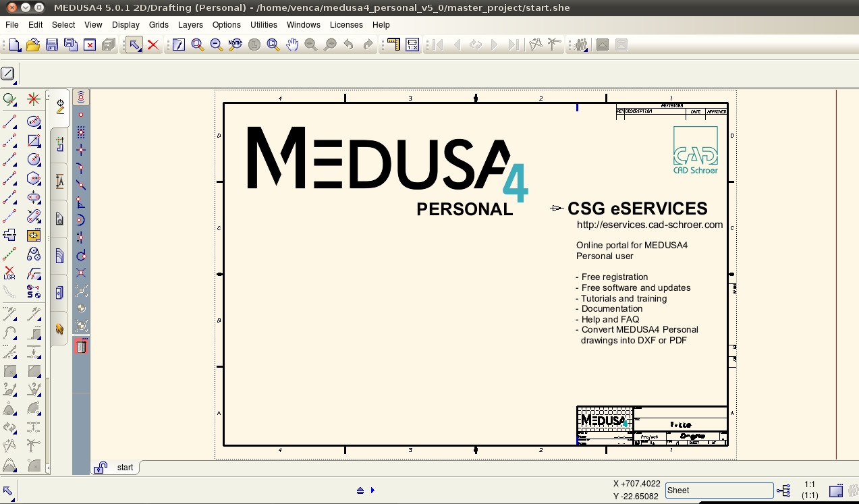Open the Help menu
The image size is (859, 504).
381,25
